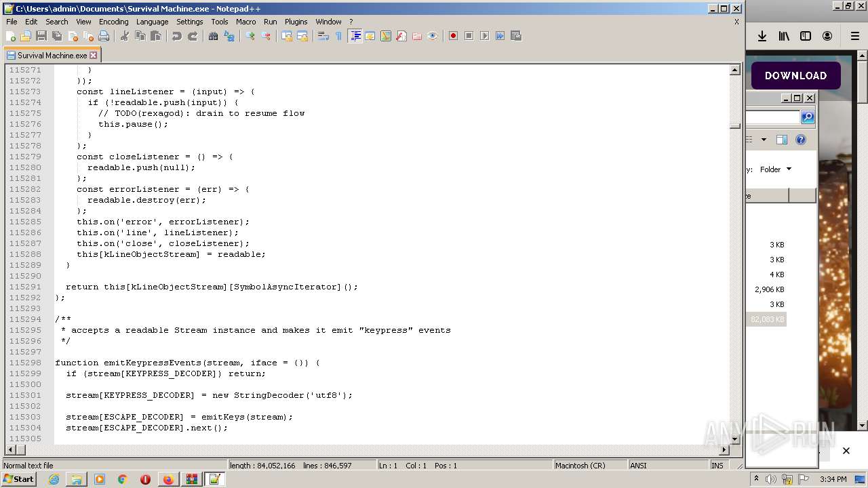Open the File menu
The height and width of the screenshot is (488, 868).
coord(12,22)
